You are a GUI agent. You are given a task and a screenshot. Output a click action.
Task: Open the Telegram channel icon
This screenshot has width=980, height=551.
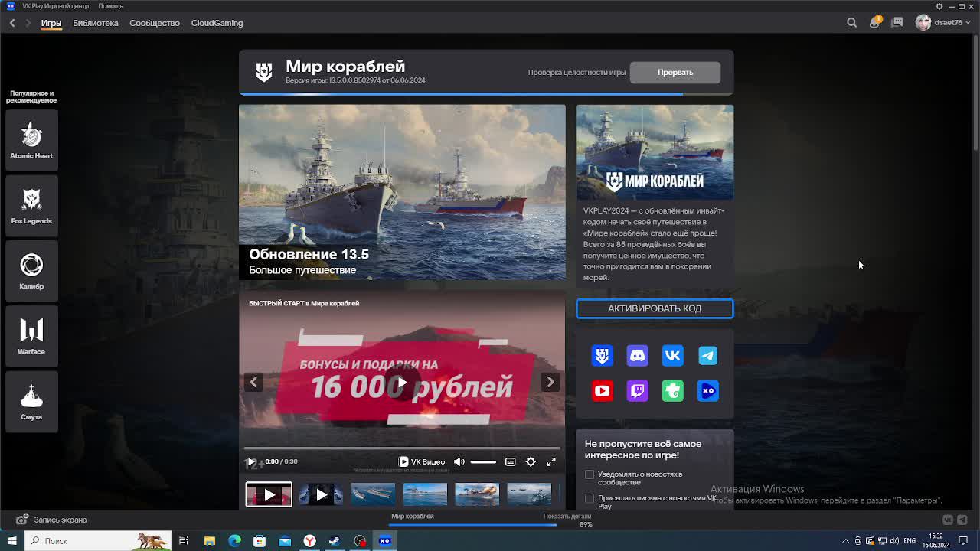pos(708,356)
